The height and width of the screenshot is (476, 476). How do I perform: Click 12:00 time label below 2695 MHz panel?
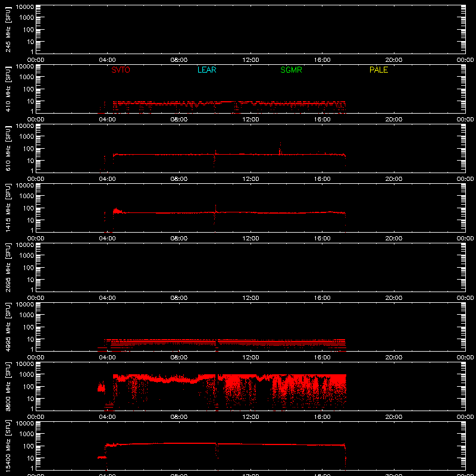click(x=250, y=298)
